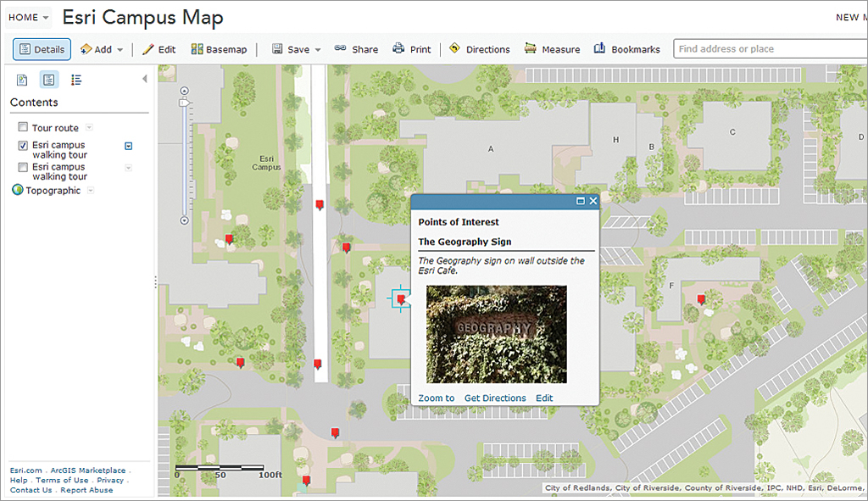Check the unchecked Esri campus walking tour layer

pos(23,167)
